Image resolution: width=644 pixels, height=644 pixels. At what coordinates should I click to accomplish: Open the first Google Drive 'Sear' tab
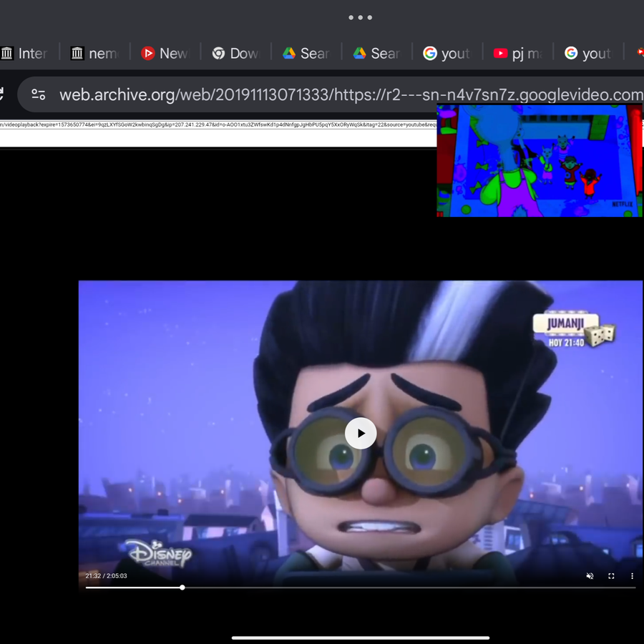pyautogui.click(x=307, y=54)
